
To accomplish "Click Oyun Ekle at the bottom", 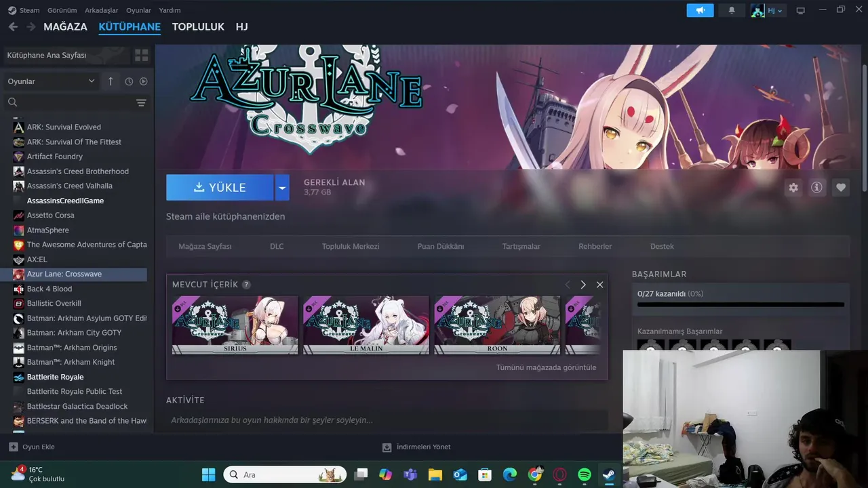I will tap(32, 447).
